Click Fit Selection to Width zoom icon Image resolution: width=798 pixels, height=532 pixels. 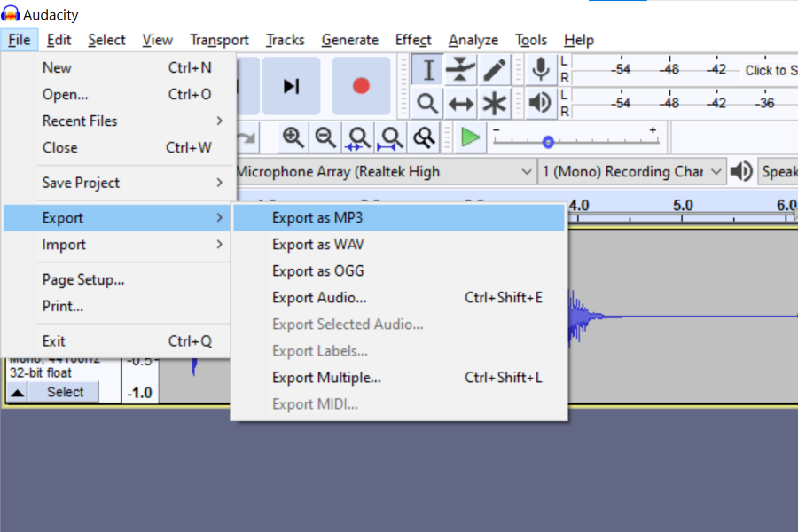(358, 137)
